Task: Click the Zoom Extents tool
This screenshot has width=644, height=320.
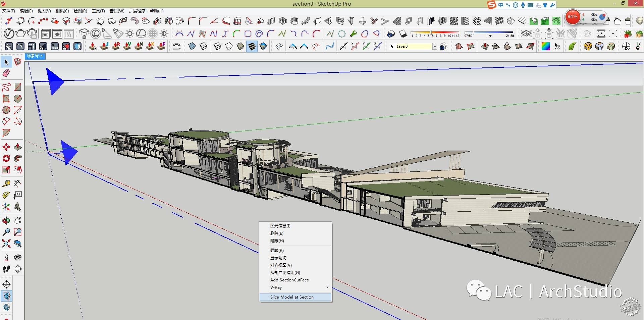Action: pyautogui.click(x=6, y=243)
